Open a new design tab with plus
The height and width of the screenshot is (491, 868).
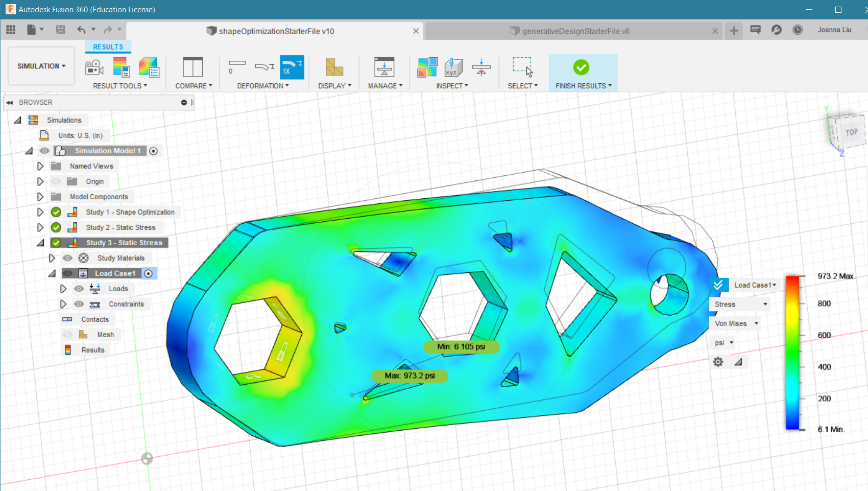click(x=734, y=31)
